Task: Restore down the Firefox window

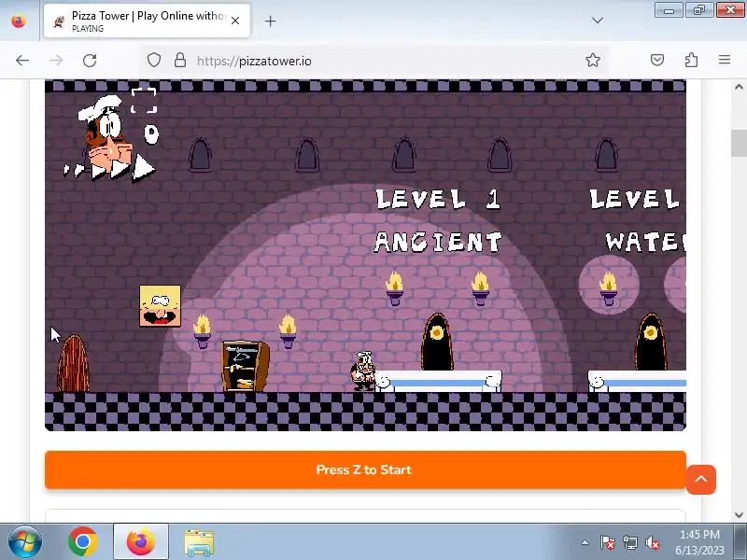Action: click(x=698, y=10)
